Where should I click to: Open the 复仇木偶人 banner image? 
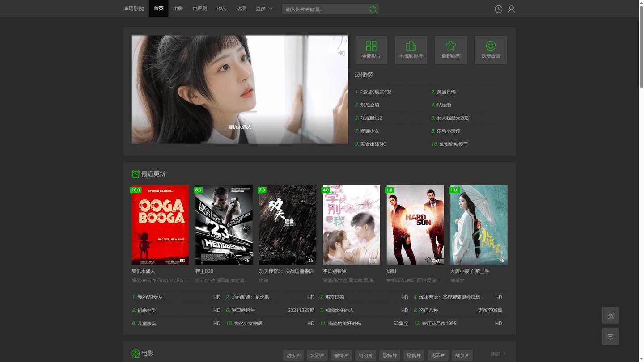point(240,90)
